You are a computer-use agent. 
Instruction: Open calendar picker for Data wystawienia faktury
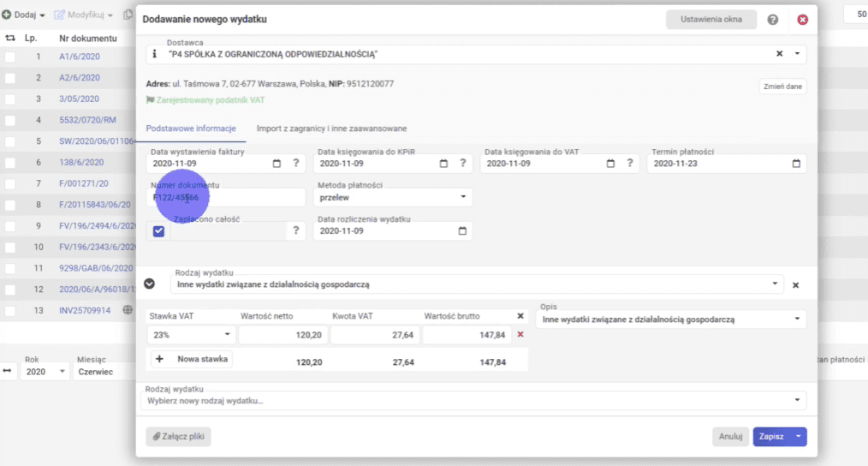tap(276, 164)
